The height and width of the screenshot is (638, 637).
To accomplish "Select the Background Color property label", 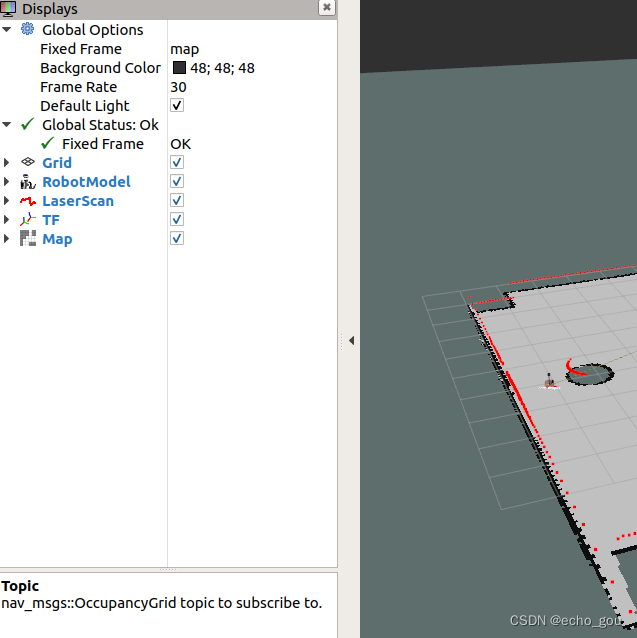I will [x=100, y=68].
